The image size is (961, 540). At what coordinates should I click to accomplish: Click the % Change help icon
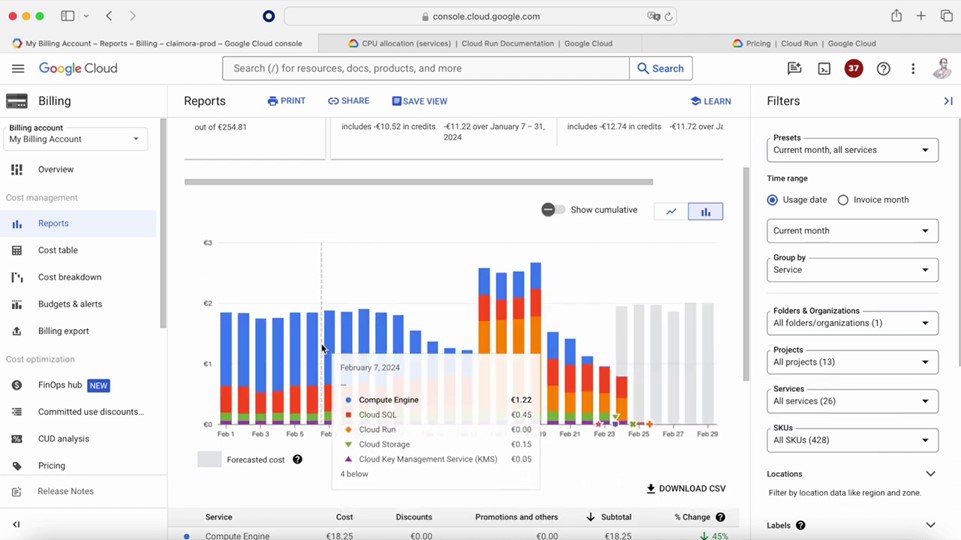coord(721,517)
